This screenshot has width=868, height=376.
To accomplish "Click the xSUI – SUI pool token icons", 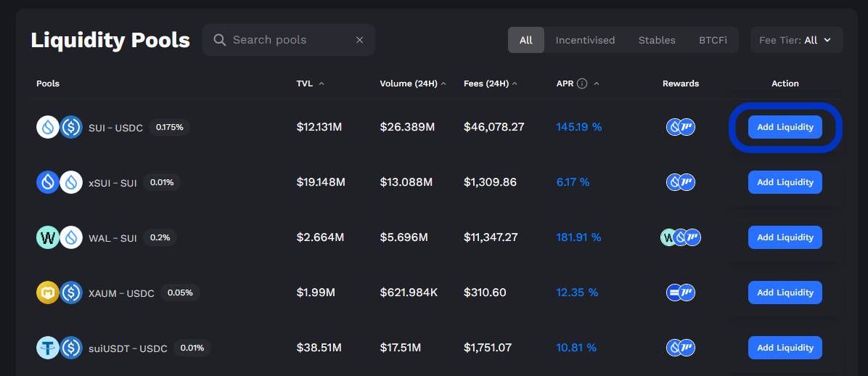I will 60,182.
